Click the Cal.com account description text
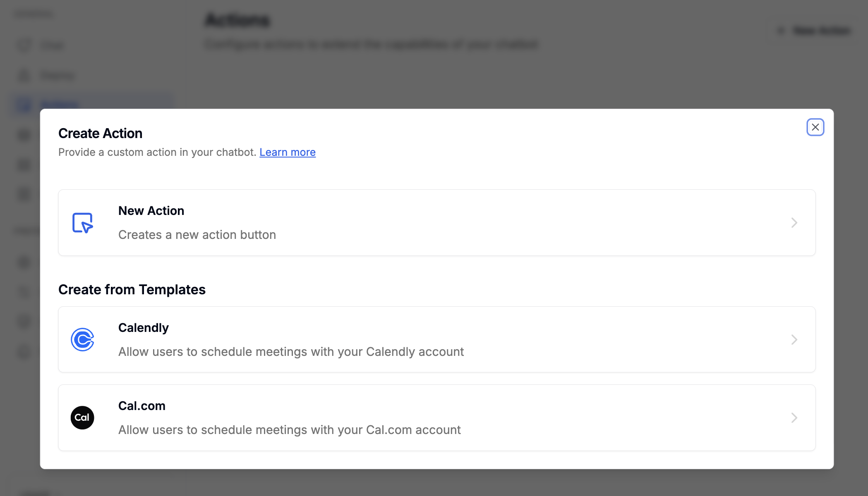 pos(289,430)
